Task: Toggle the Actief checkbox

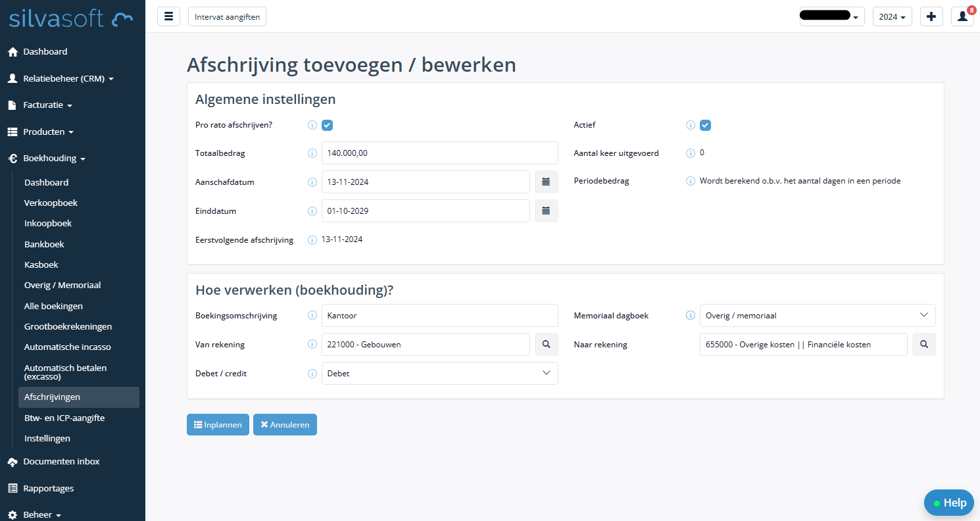Action: click(705, 125)
